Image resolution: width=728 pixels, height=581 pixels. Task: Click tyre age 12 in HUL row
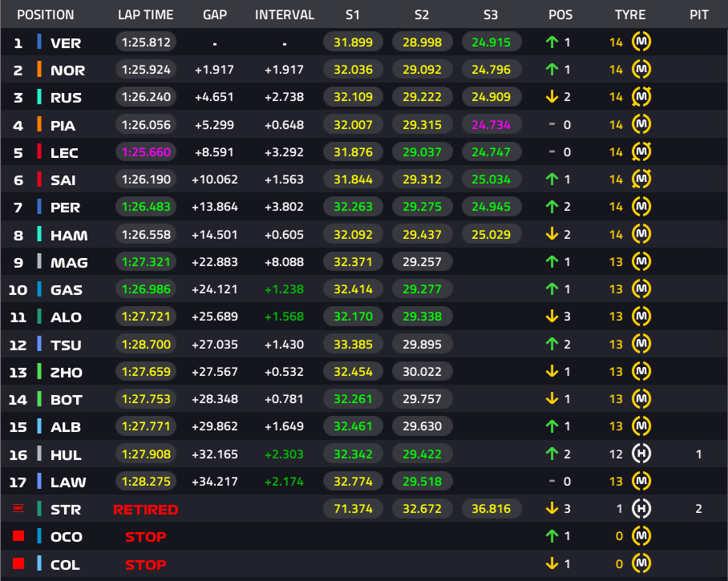(616, 454)
